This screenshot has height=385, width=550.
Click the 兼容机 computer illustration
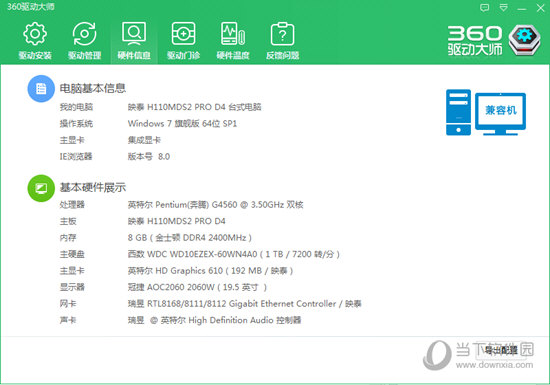point(486,112)
